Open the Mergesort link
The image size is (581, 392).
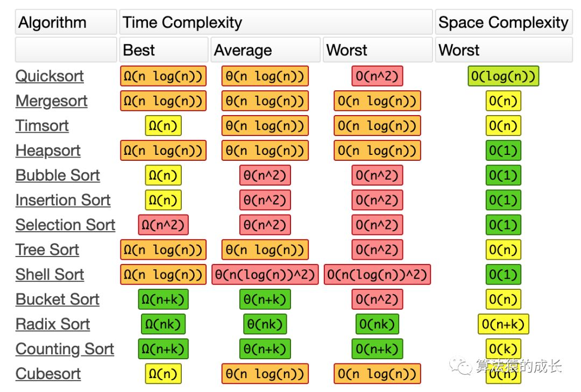(x=52, y=101)
